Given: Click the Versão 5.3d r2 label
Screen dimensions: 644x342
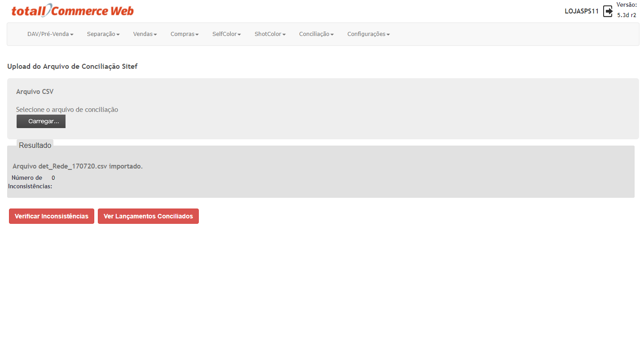Looking at the screenshot, I should 626,10.
